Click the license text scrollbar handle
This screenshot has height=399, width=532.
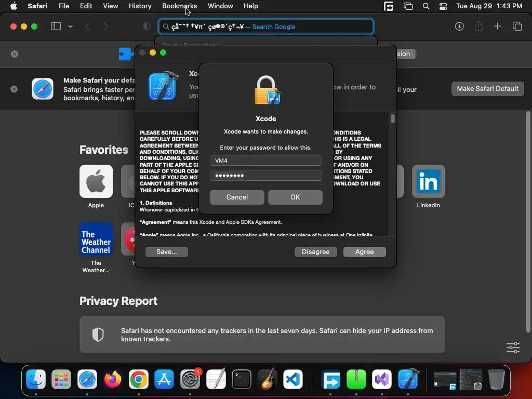(393, 118)
